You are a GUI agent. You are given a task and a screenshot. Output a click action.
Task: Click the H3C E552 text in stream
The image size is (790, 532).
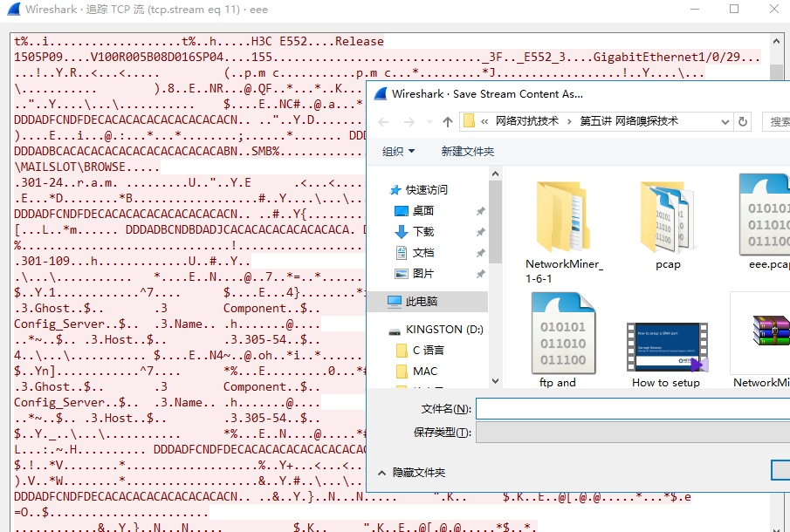[279, 41]
